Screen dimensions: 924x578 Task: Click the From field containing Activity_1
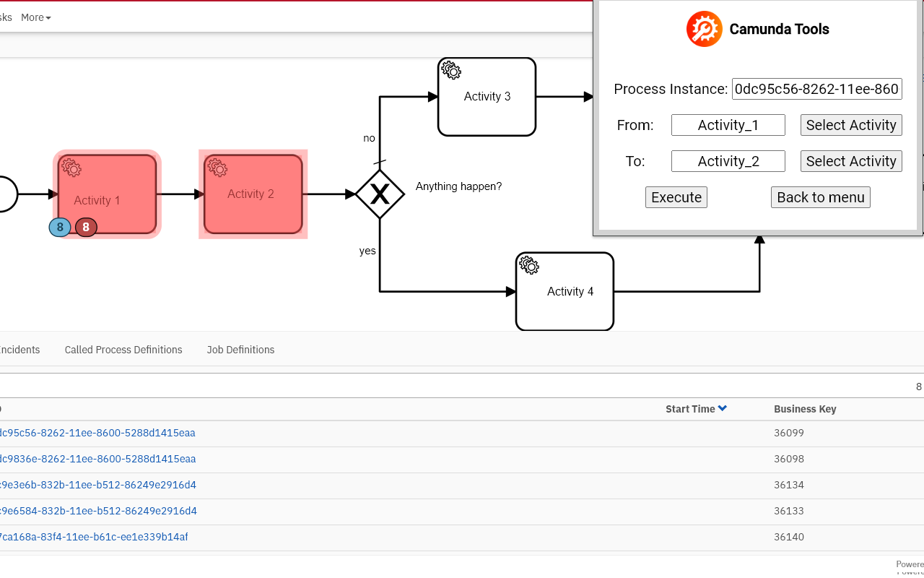pos(728,125)
